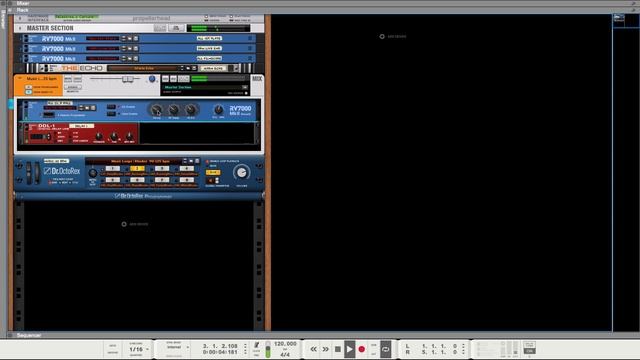Adjust the Feedback knob on DDL-1 delay
The image size is (640, 360).
pos(99,136)
